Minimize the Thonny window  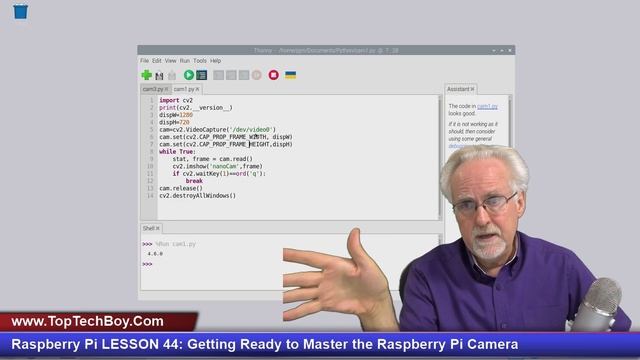494,50
